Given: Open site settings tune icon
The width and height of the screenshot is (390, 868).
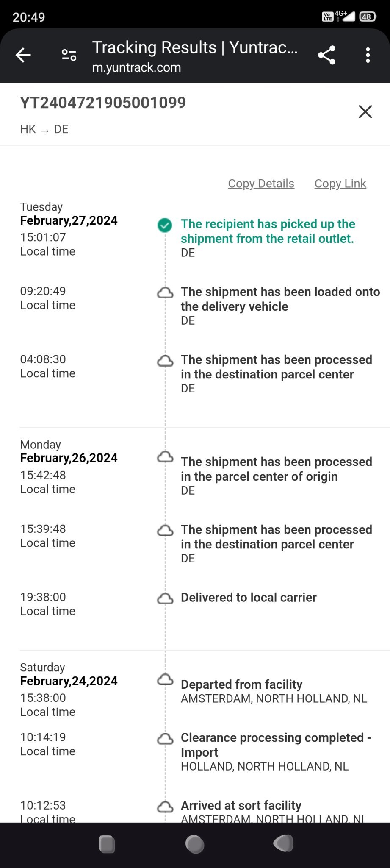Looking at the screenshot, I should point(69,55).
